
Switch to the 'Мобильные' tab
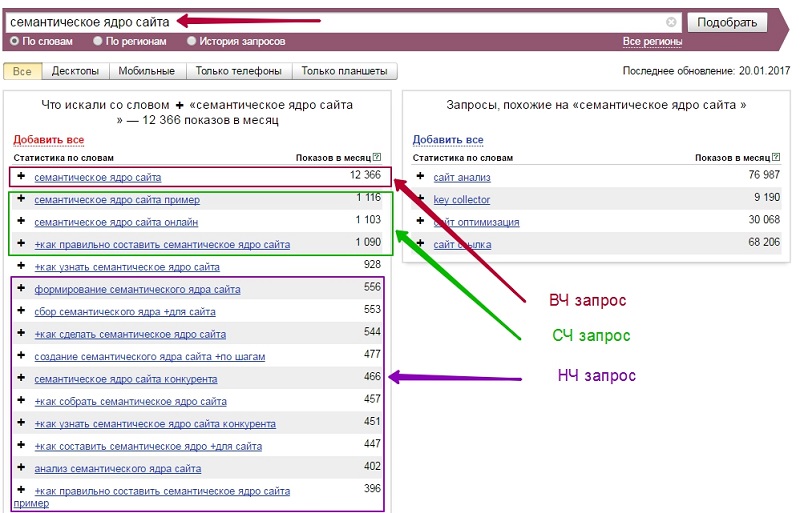[147, 71]
